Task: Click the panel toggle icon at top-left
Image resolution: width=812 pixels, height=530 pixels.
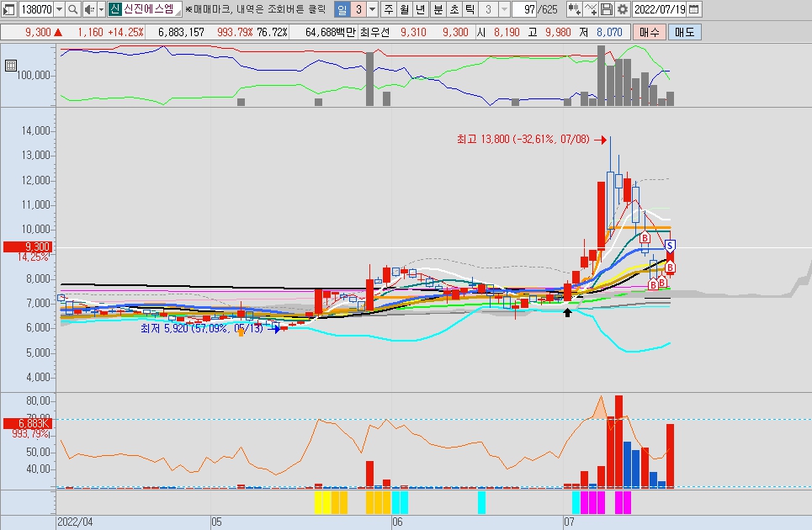Action: click(8, 9)
